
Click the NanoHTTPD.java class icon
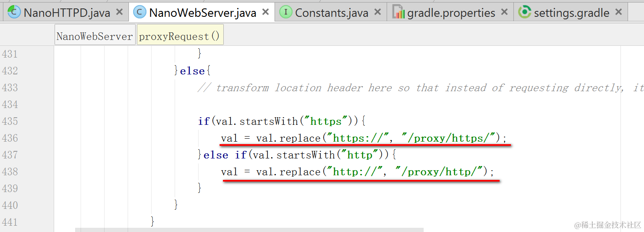(14, 12)
